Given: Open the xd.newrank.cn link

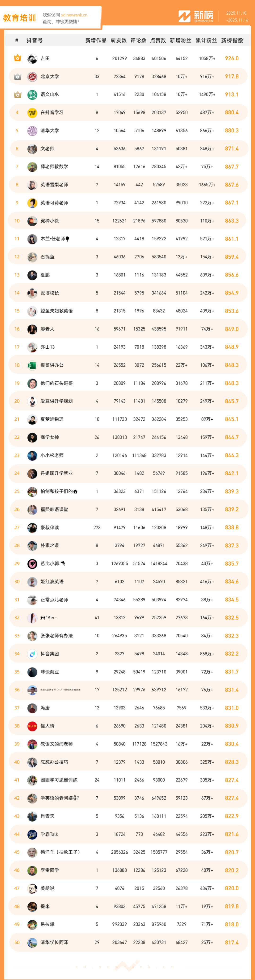Looking at the screenshot, I should click(x=74, y=15).
